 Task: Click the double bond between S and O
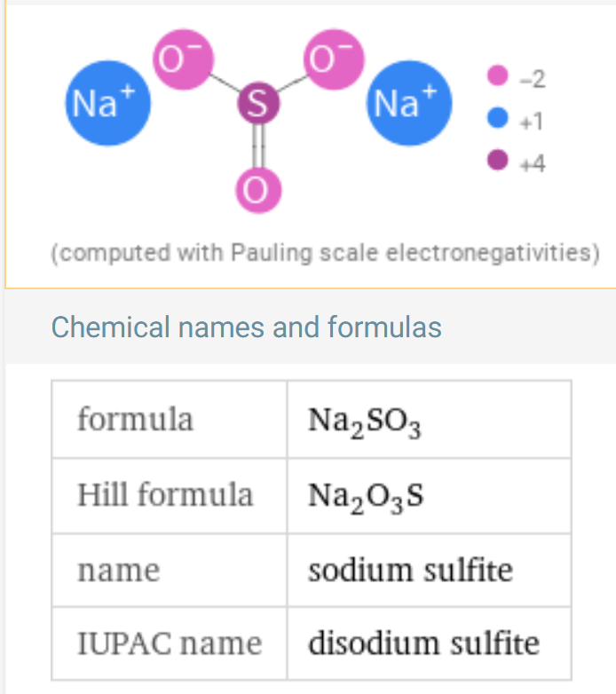point(258,146)
